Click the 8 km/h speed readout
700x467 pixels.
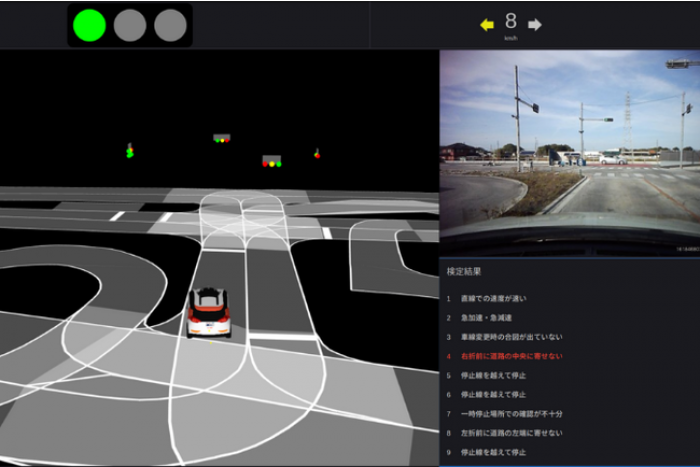pyautogui.click(x=511, y=23)
